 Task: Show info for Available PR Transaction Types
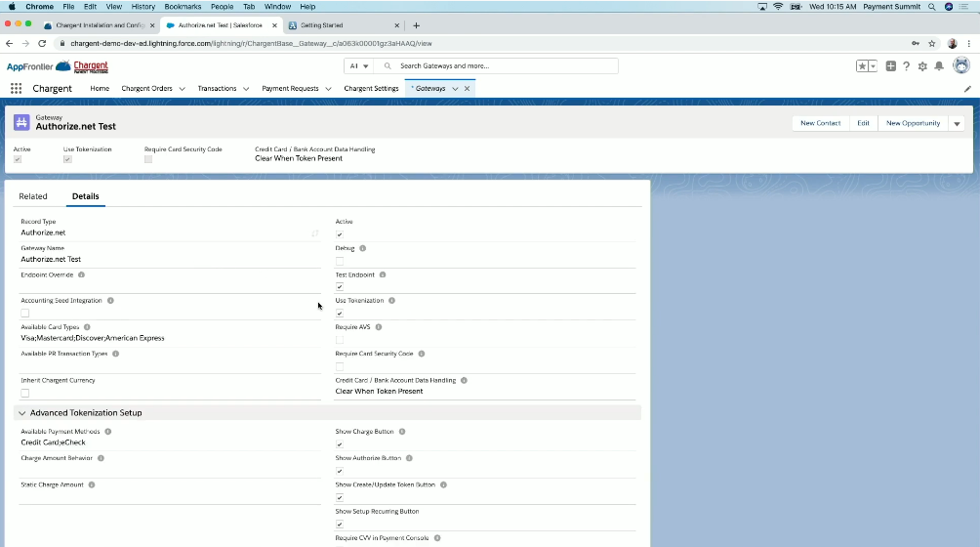[x=115, y=354]
